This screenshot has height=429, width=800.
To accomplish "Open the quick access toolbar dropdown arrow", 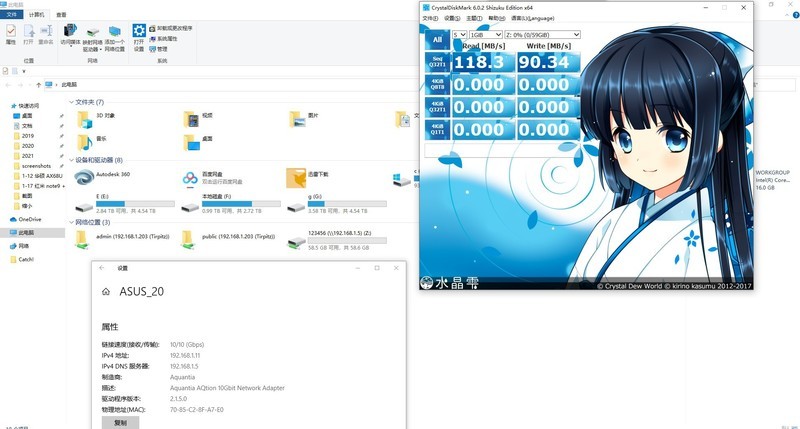I will coord(23,71).
